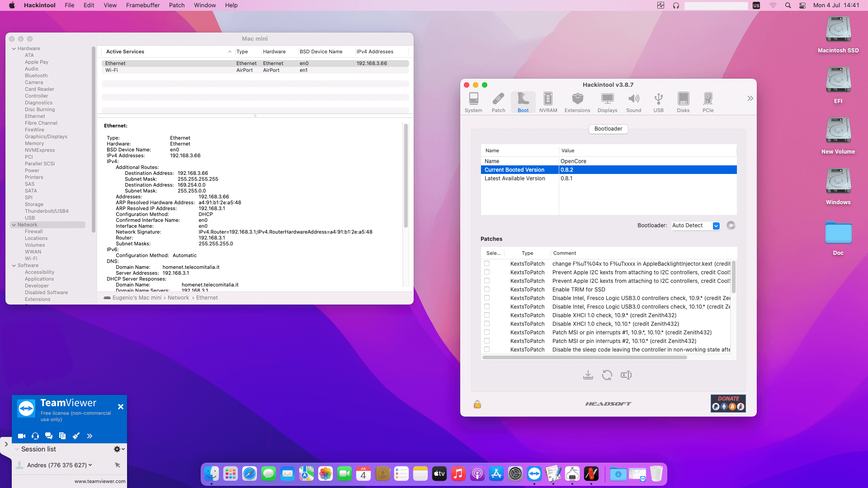This screenshot has height=488, width=868.
Task: Open the Framebuffer menu
Action: click(143, 5)
